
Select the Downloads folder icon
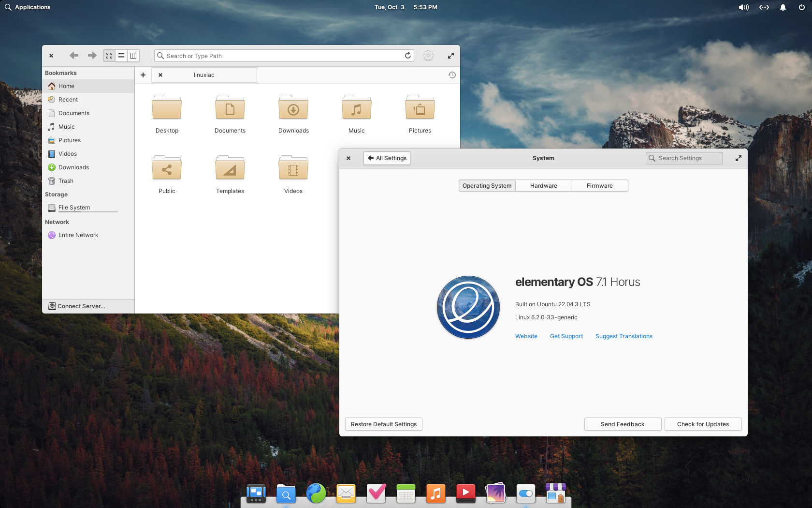coord(293,108)
